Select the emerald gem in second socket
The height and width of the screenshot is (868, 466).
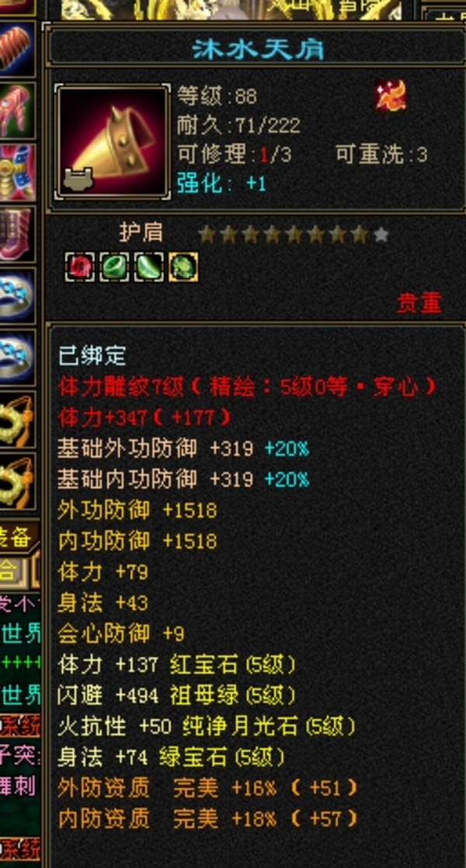pos(115,267)
